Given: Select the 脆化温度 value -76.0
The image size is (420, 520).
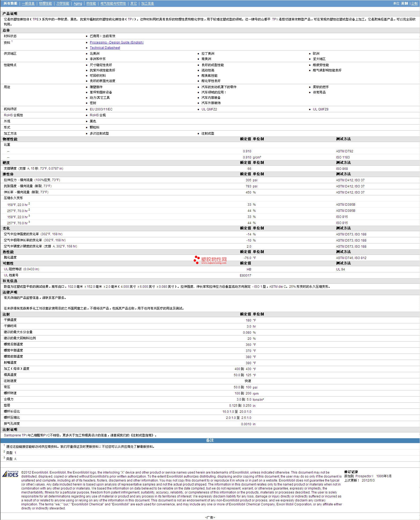Looking at the screenshot, I should [247, 258].
